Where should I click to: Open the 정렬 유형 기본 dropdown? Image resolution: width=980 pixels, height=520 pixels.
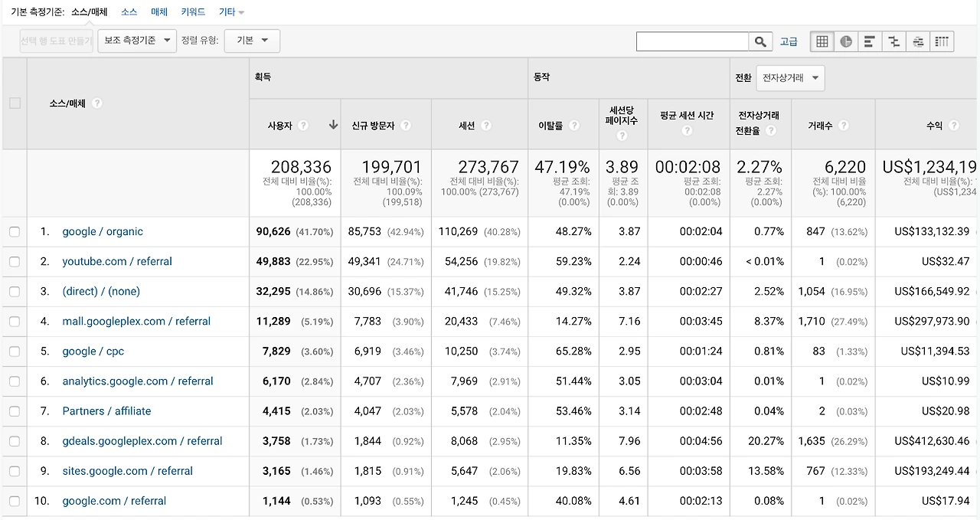[252, 41]
